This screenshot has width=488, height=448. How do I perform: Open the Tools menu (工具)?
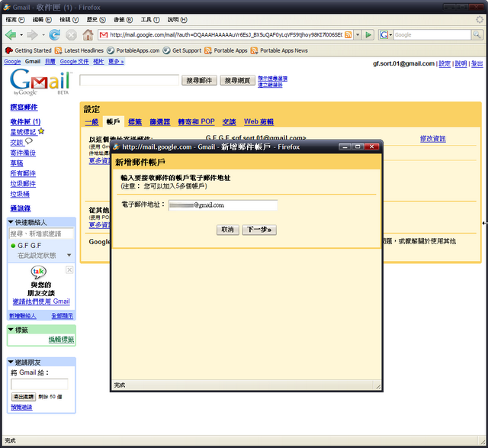coord(150,20)
